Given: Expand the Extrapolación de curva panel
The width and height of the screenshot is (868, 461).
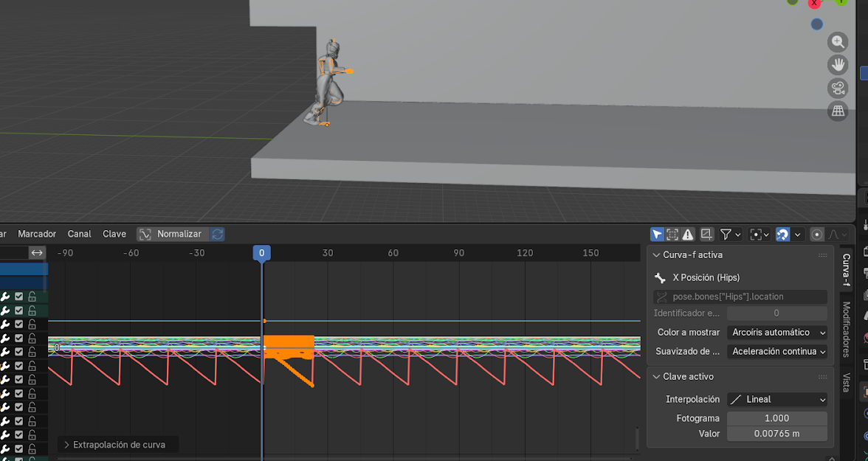Looking at the screenshot, I should [x=118, y=445].
